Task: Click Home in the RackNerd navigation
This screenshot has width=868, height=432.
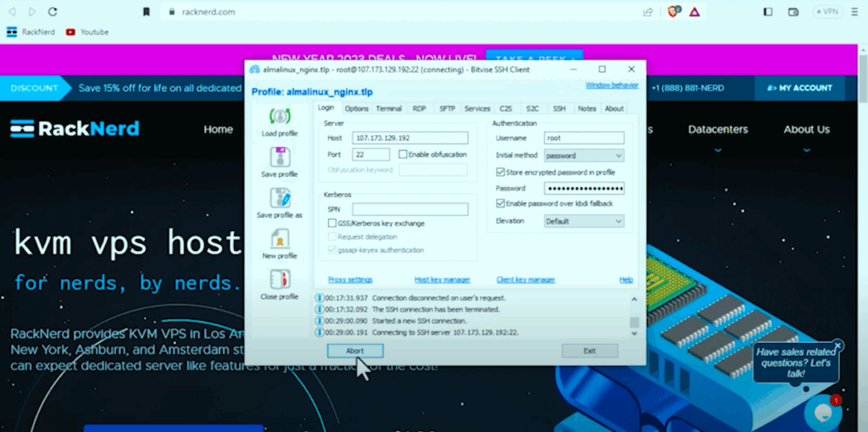Action: (218, 130)
